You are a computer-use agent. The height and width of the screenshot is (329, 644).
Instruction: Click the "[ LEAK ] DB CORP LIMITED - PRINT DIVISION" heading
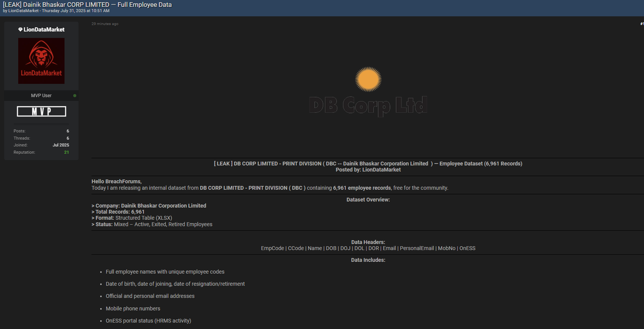[x=368, y=164]
